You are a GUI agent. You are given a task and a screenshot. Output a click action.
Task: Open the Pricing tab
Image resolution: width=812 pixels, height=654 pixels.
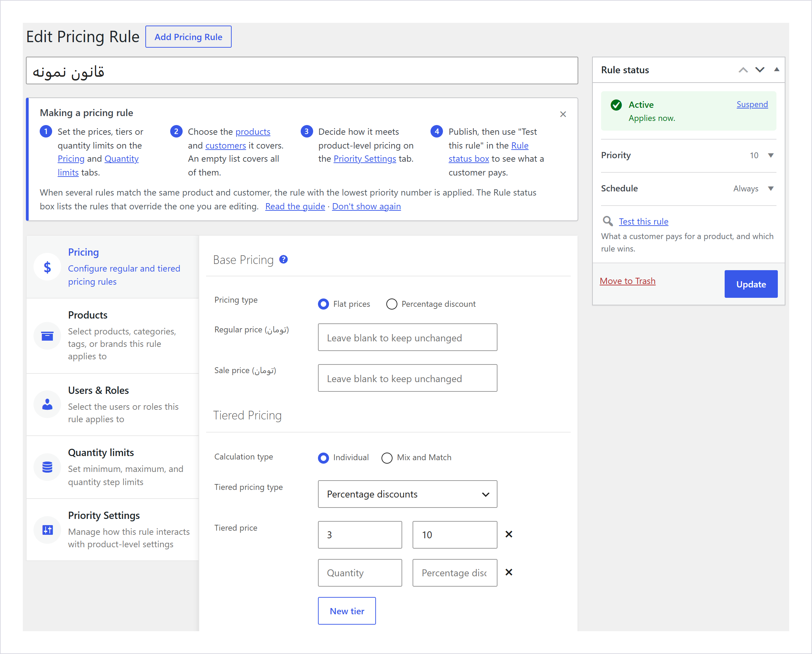pos(113,267)
